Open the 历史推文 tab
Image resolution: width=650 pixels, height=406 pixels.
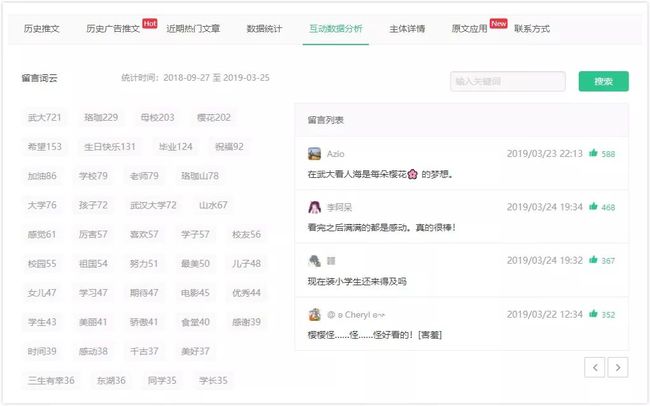tap(41, 29)
